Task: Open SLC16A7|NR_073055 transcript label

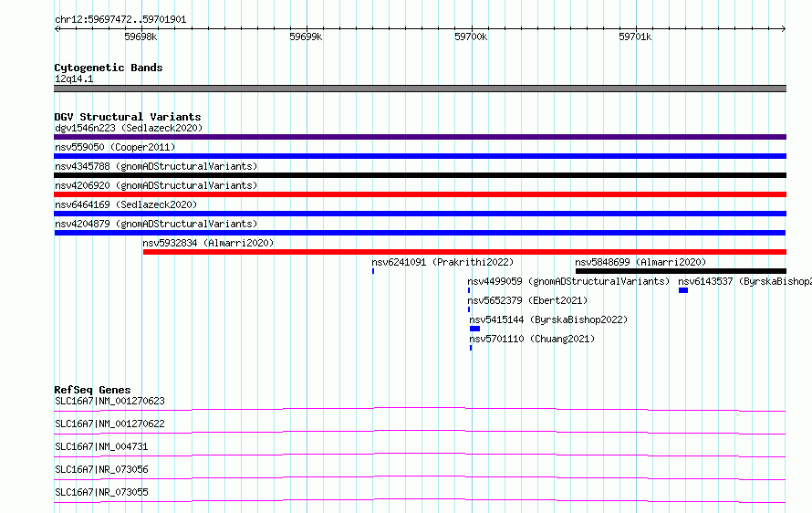Action: pyautogui.click(x=101, y=492)
